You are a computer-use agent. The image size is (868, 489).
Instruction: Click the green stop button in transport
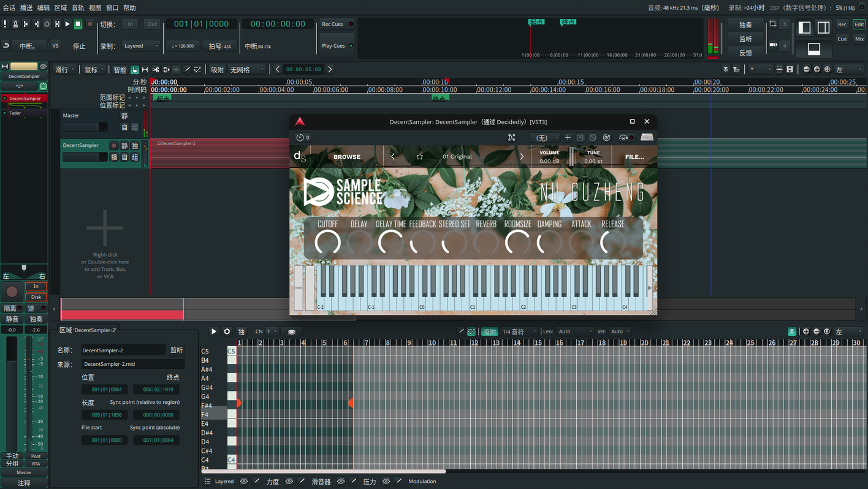coord(78,24)
